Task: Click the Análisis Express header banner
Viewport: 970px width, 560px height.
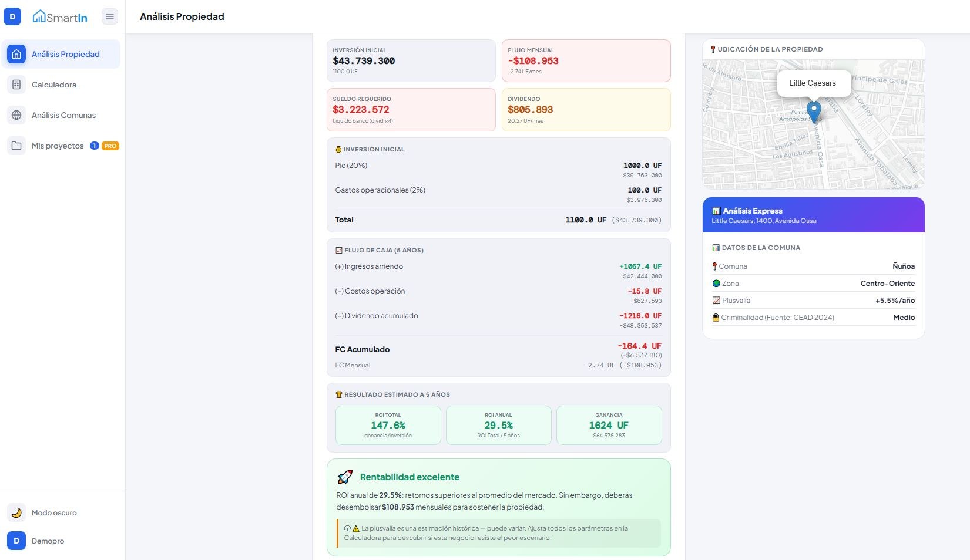Action: point(814,215)
